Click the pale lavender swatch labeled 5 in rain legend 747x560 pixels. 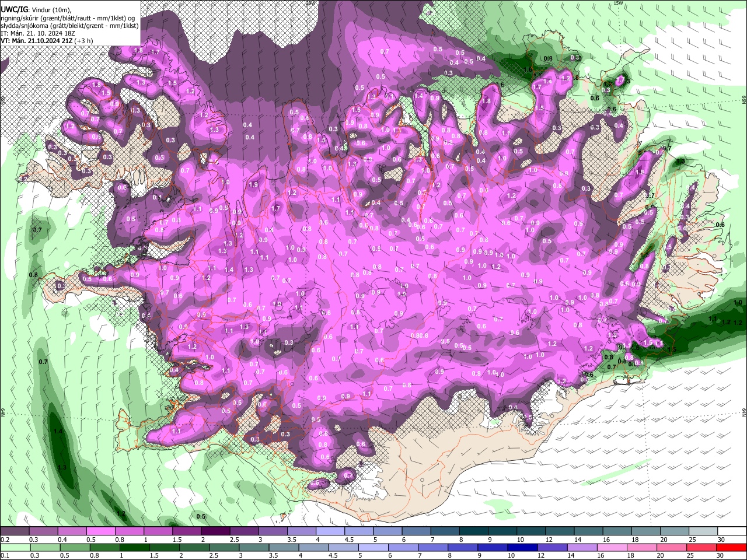click(x=373, y=547)
